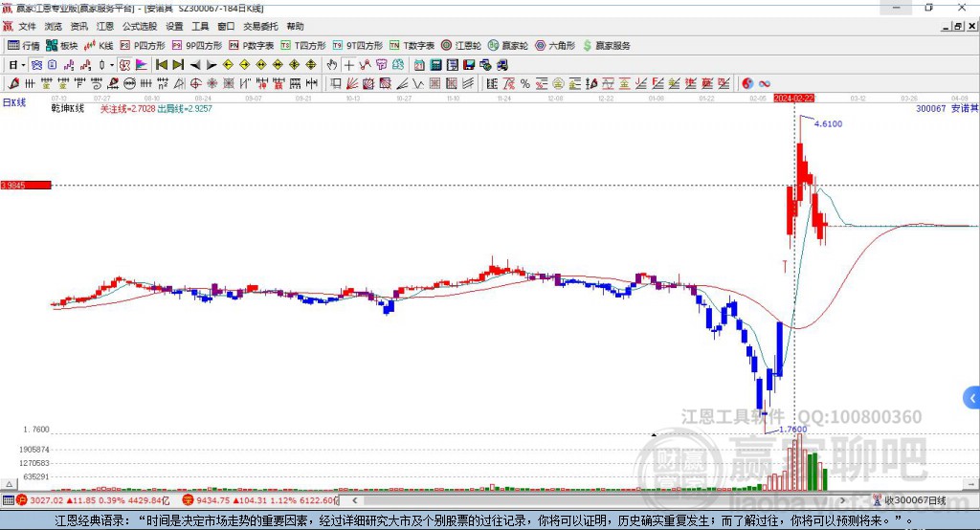Open the calculator icon
Viewport: 980px width, 530px height.
(435, 65)
